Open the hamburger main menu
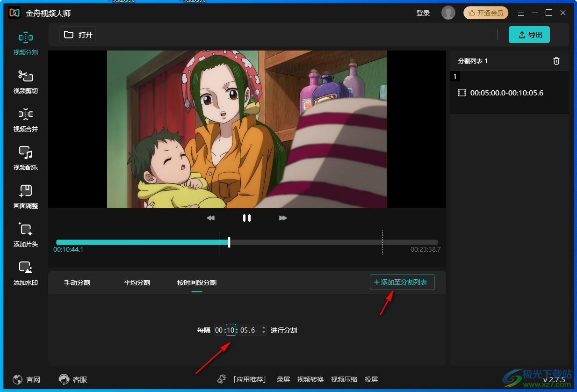This screenshot has width=577, height=392. (521, 13)
